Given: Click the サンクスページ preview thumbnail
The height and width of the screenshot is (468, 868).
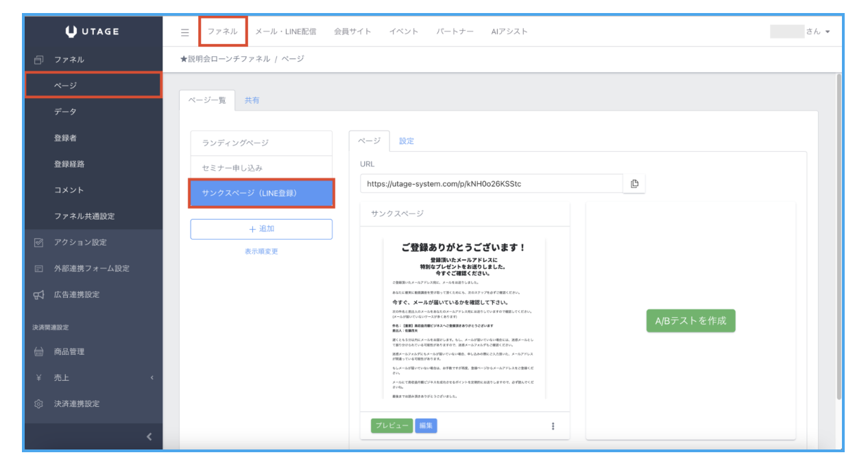Looking at the screenshot, I should coord(465,318).
